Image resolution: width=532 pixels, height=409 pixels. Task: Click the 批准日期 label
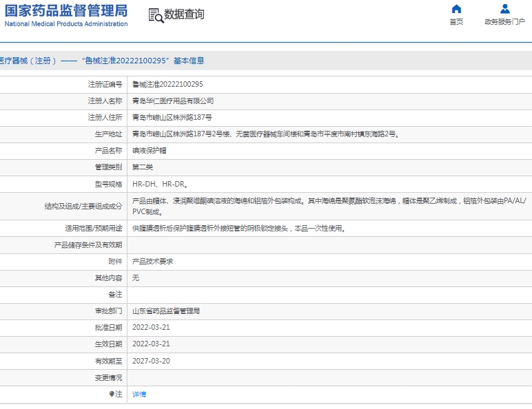[x=108, y=328]
